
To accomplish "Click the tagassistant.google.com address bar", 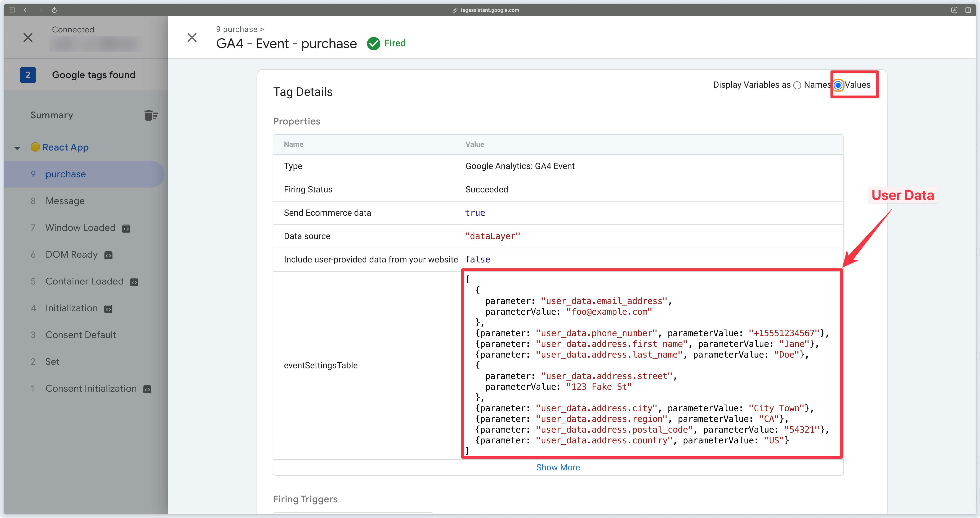I will (486, 10).
